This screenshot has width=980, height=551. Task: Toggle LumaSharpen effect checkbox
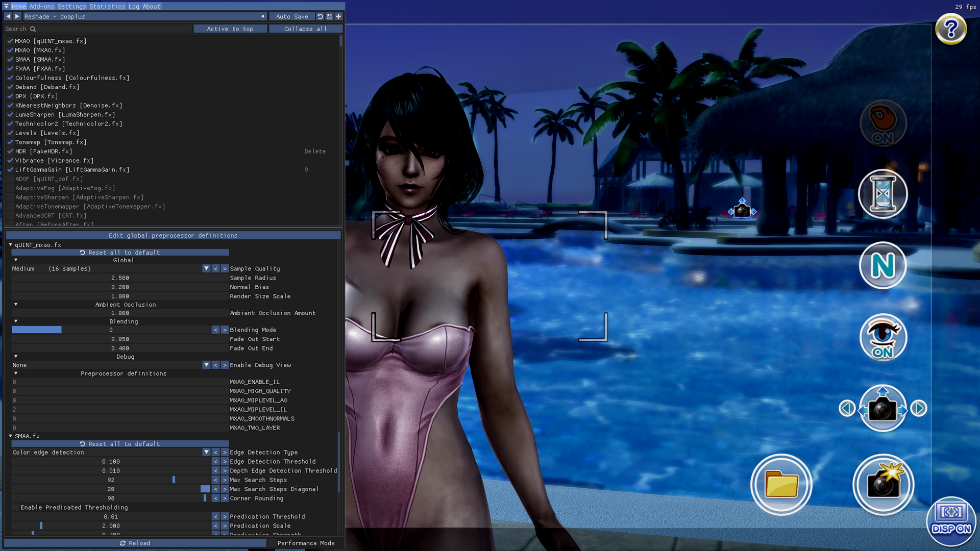[x=10, y=115]
